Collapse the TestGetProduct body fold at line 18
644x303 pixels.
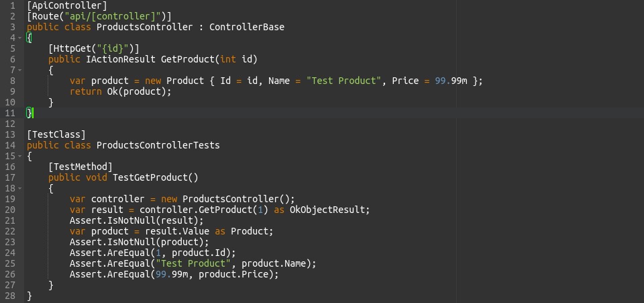[20, 188]
